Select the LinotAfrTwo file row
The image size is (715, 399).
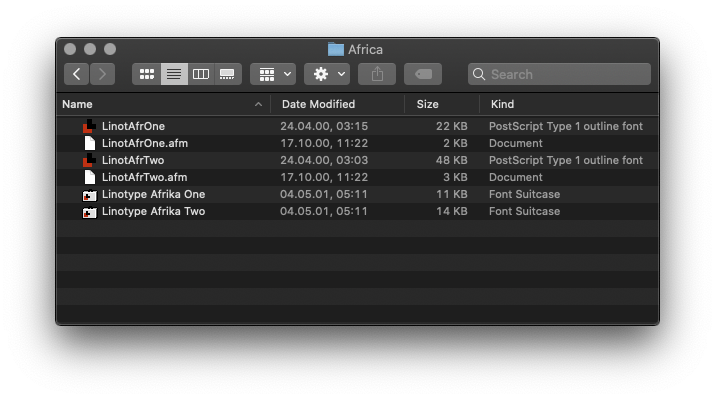(358, 161)
